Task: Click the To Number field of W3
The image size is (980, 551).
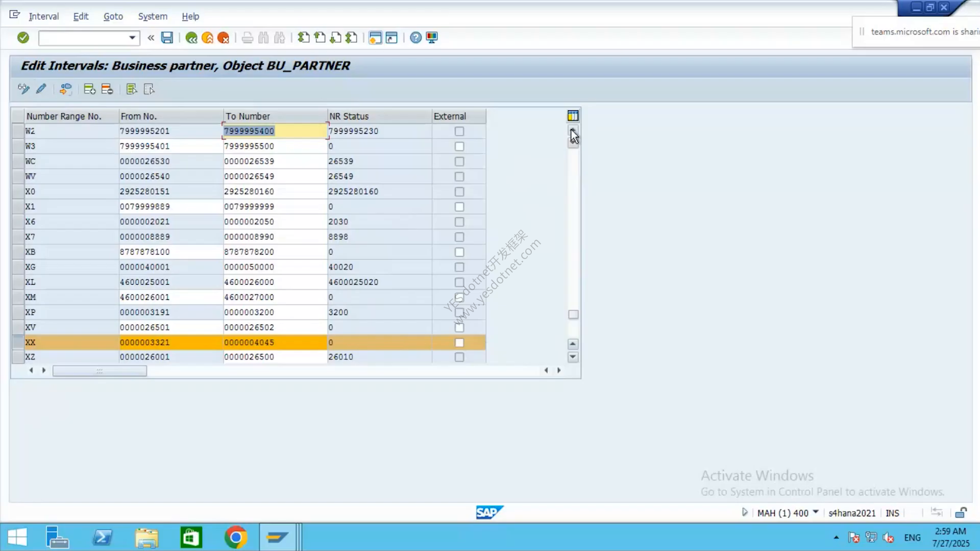Action: point(275,146)
